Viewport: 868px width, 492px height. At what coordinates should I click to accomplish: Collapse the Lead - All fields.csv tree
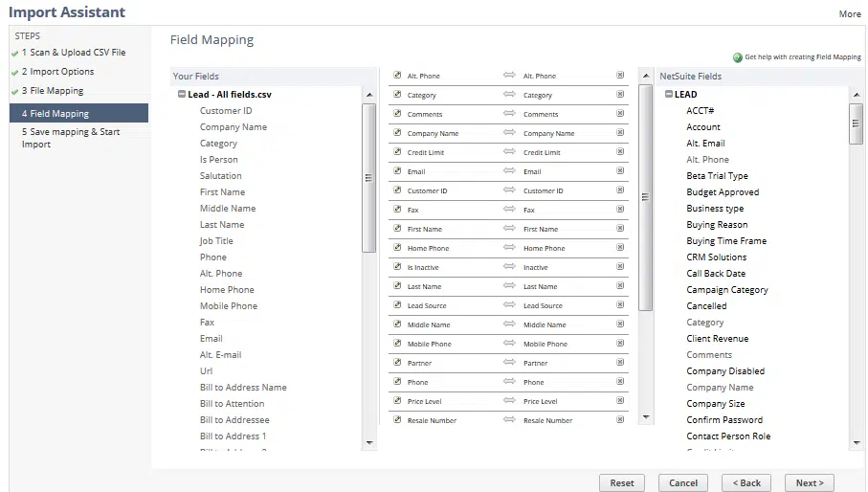(181, 94)
